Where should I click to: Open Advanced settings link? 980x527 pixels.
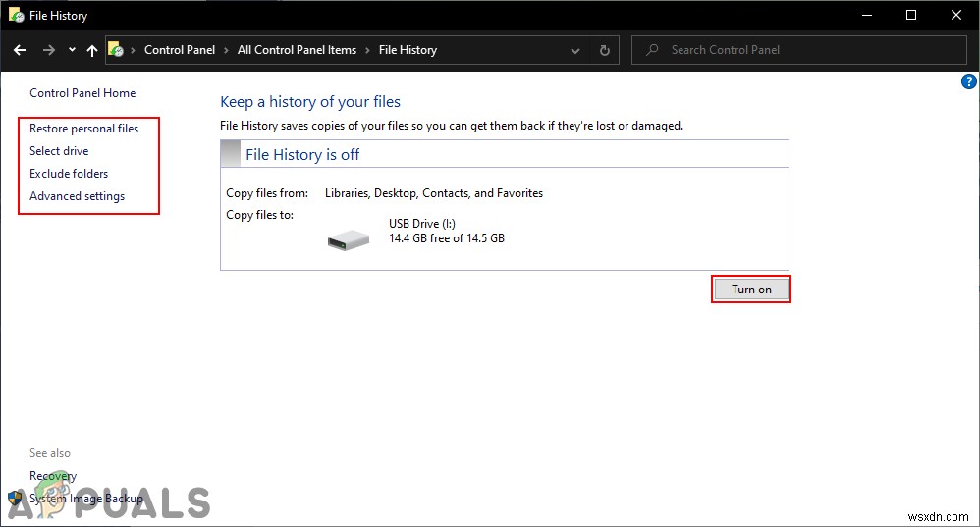(x=78, y=196)
